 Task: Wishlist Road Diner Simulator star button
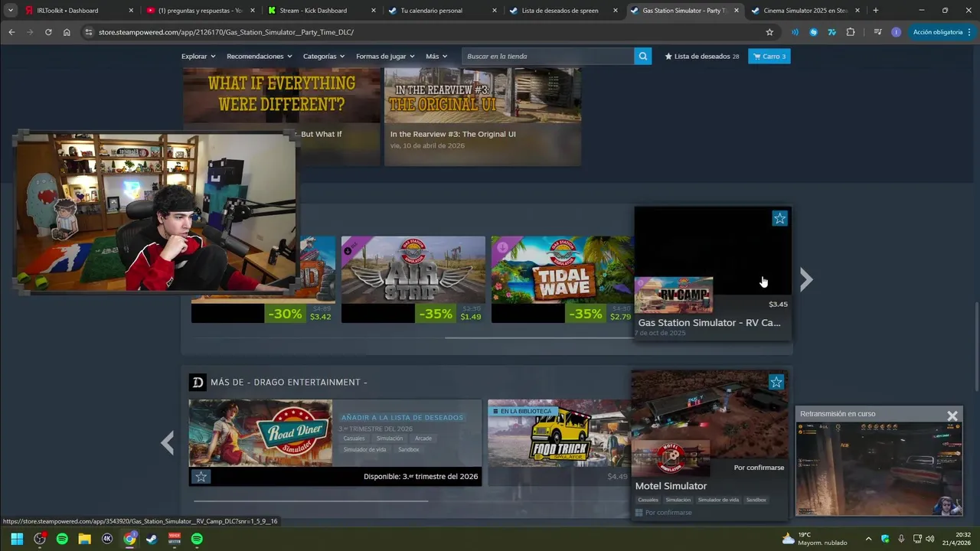(201, 476)
